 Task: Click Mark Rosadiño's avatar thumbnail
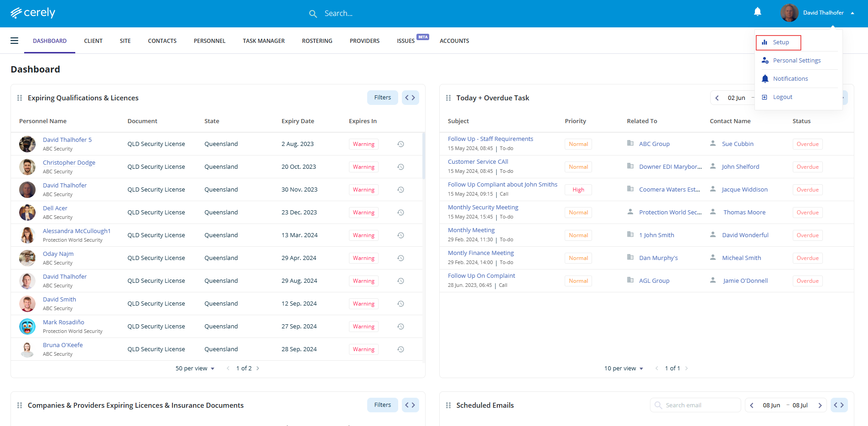click(x=27, y=327)
